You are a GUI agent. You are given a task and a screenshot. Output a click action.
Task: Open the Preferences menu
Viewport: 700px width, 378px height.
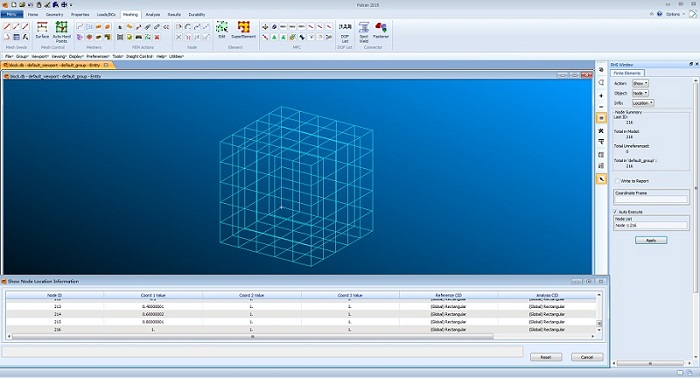pos(98,56)
